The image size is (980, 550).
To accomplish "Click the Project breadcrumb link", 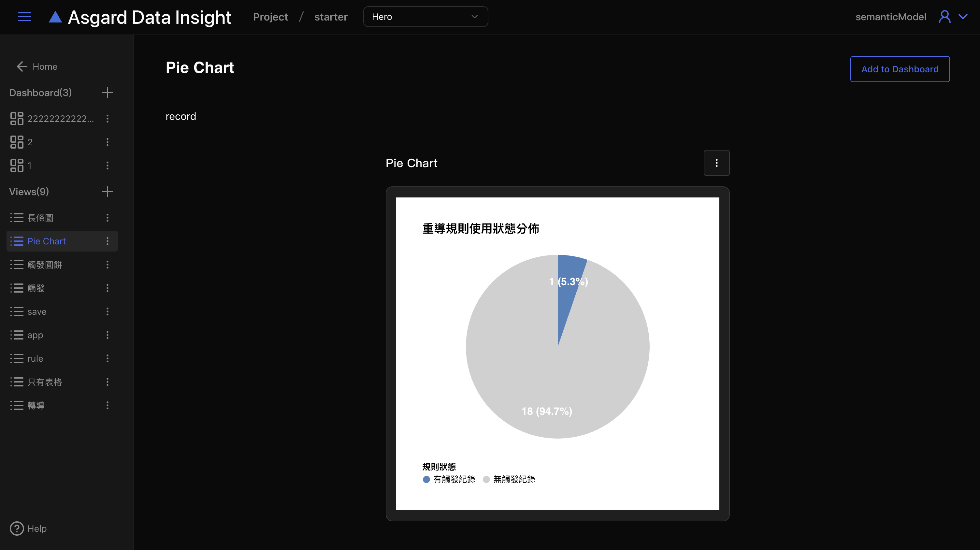I will [x=270, y=17].
